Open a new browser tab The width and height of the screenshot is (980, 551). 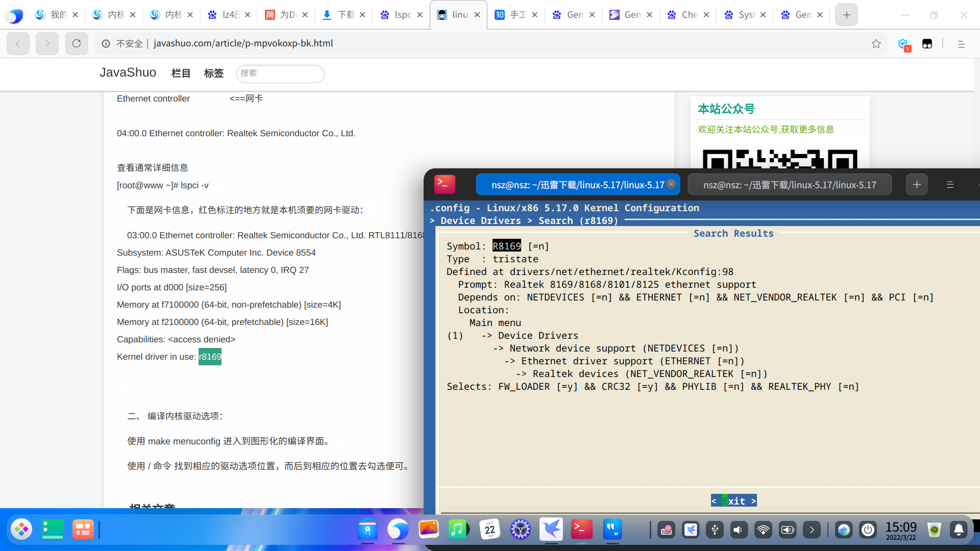coord(846,15)
